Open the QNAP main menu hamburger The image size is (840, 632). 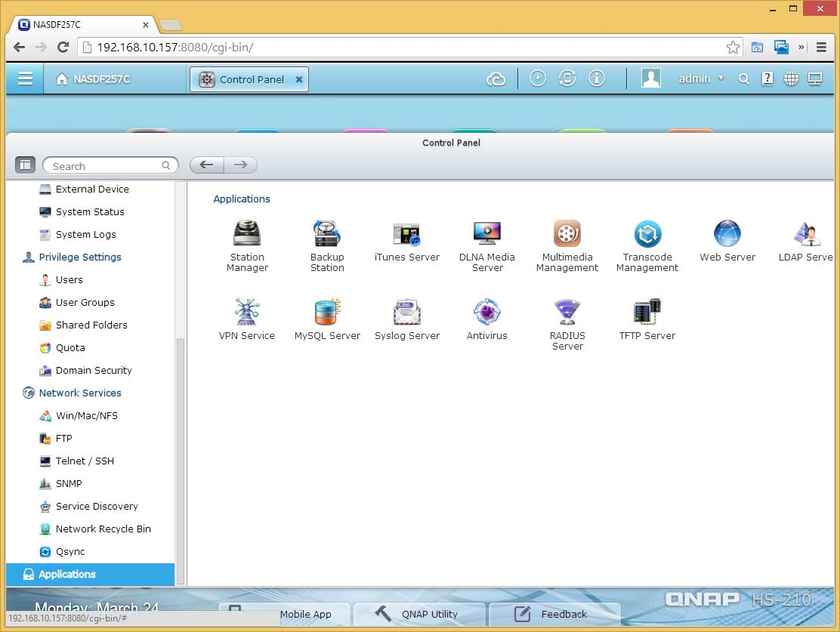(x=25, y=79)
